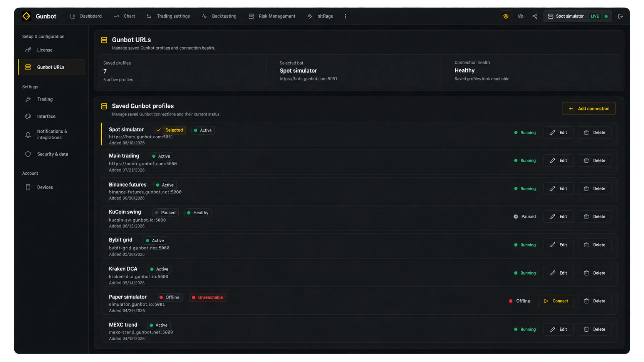Edit the KuCoin swing profile
The height and width of the screenshot is (362, 644).
(558, 217)
